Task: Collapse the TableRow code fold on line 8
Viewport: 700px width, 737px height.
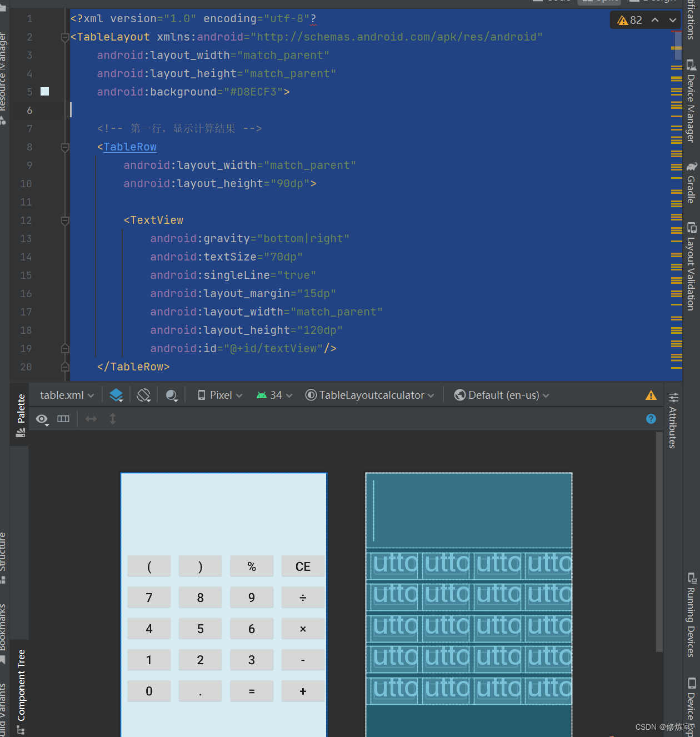Action: 65,147
